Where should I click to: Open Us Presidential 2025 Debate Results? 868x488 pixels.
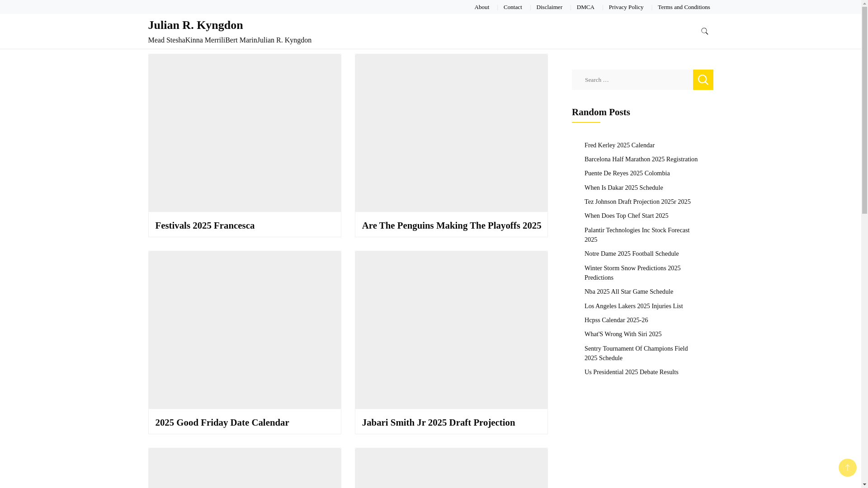(631, 372)
